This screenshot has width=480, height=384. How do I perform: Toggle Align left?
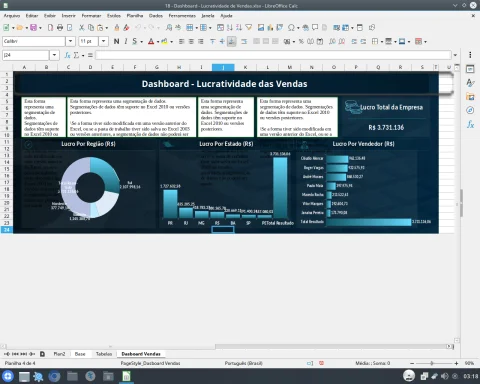pos(181,41)
